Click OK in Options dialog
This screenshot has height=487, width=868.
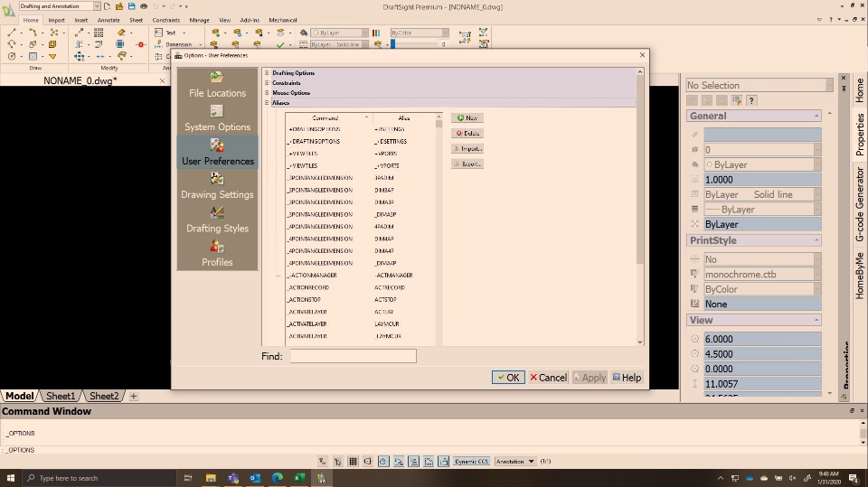(x=508, y=378)
